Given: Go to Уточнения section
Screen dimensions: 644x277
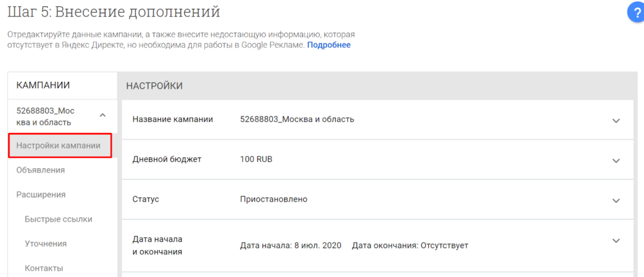Looking at the screenshot, I should tap(46, 244).
